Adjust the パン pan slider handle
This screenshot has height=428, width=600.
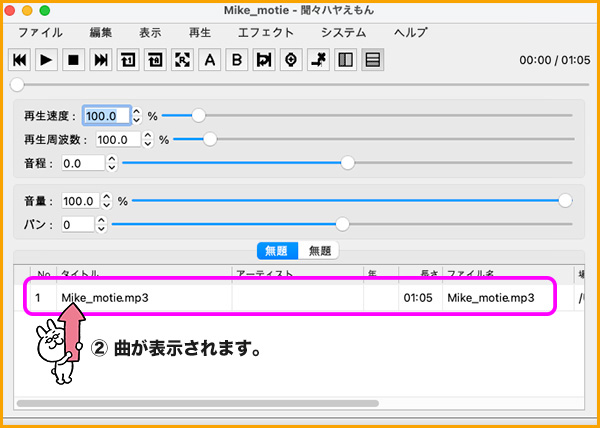pos(342,224)
